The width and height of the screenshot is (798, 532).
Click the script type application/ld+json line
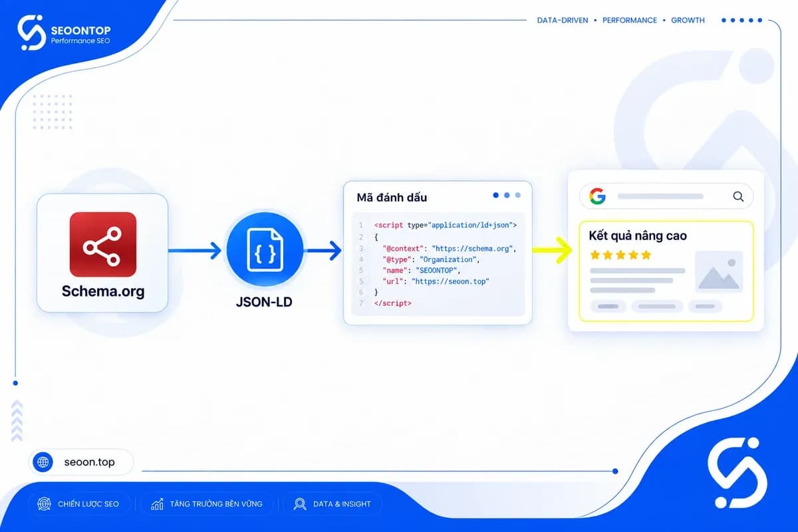click(x=446, y=225)
